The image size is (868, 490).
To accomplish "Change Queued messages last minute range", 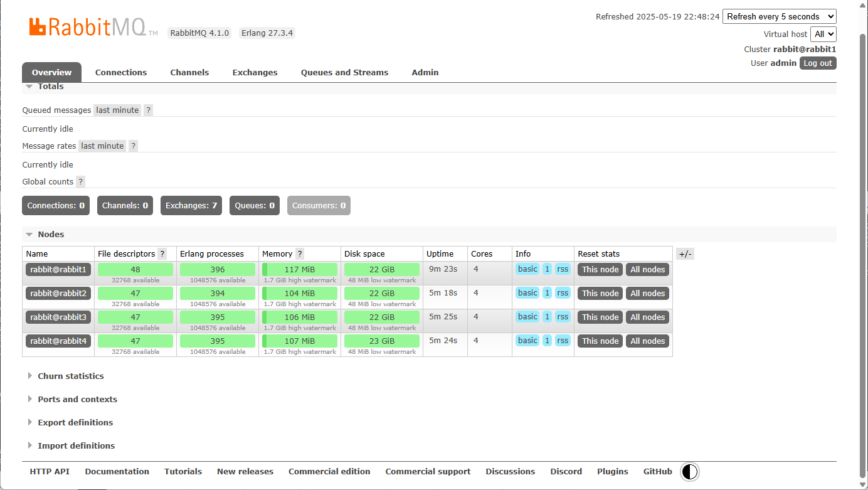I will coord(117,110).
